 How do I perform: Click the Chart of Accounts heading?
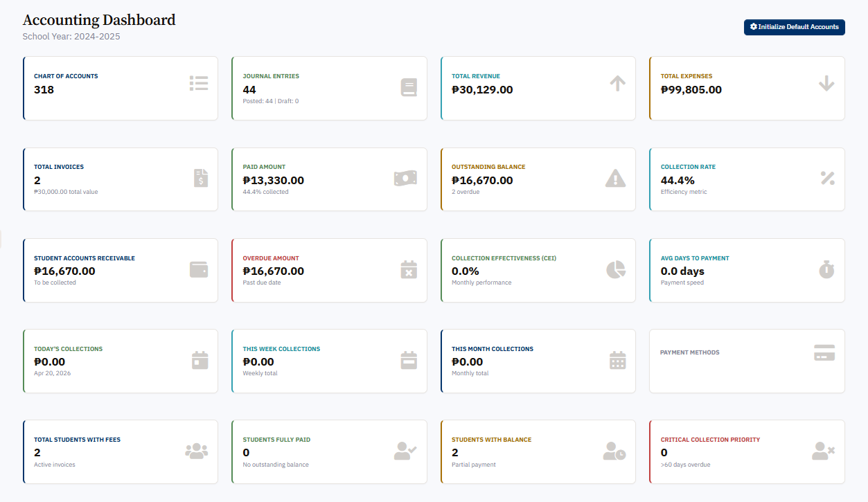(66, 76)
